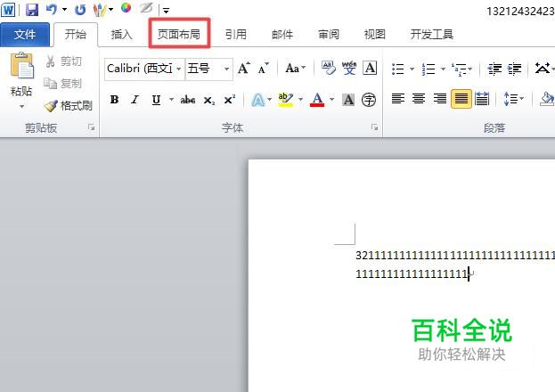555x392 pixels.
Task: Open the 字体 dialog launcher
Action: coord(374,127)
